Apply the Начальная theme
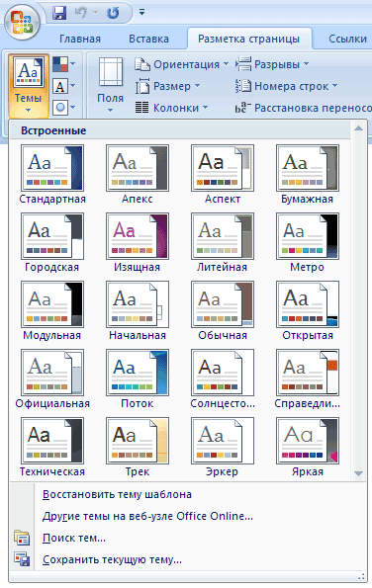The width and height of the screenshot is (372, 588). (138, 311)
